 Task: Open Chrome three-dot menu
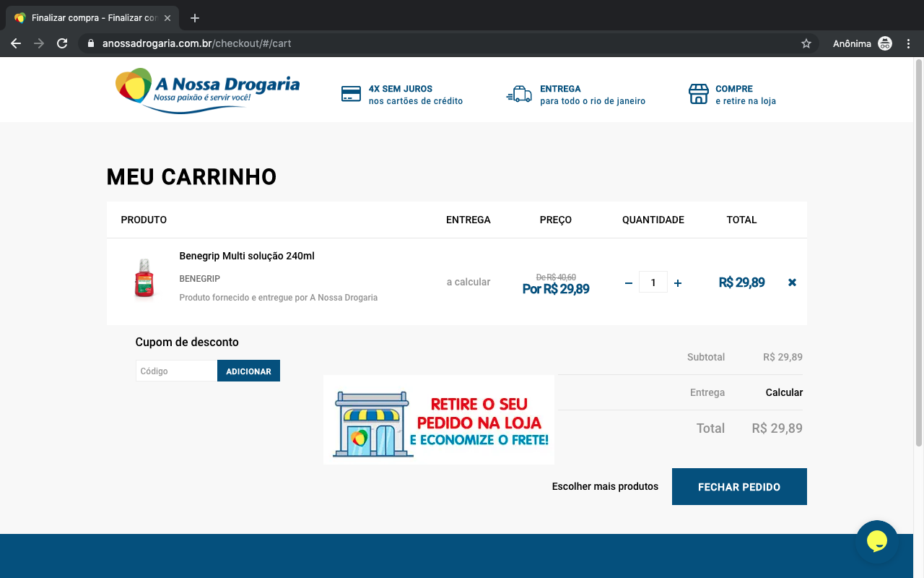coord(909,43)
